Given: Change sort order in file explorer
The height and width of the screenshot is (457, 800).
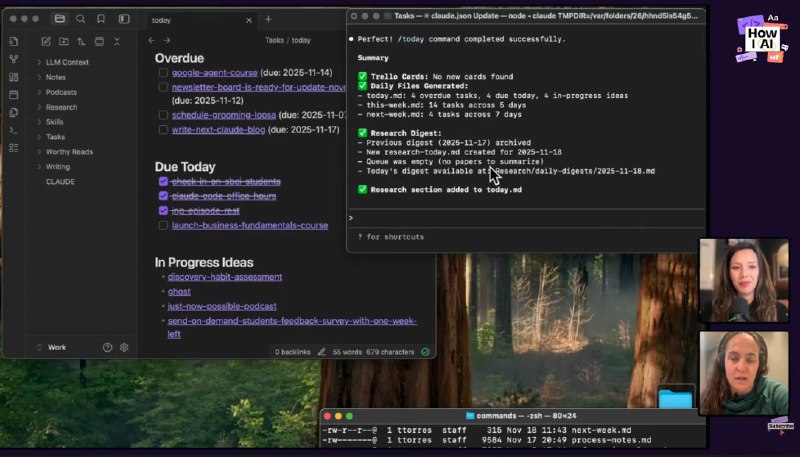Looking at the screenshot, I should click(x=81, y=41).
